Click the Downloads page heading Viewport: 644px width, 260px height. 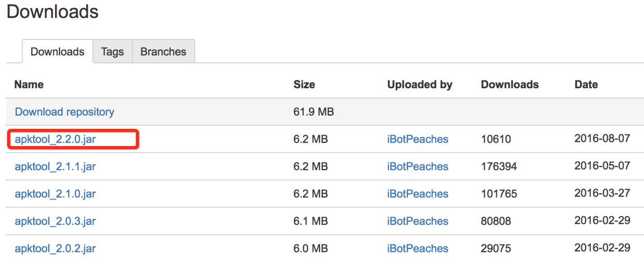pos(52,11)
